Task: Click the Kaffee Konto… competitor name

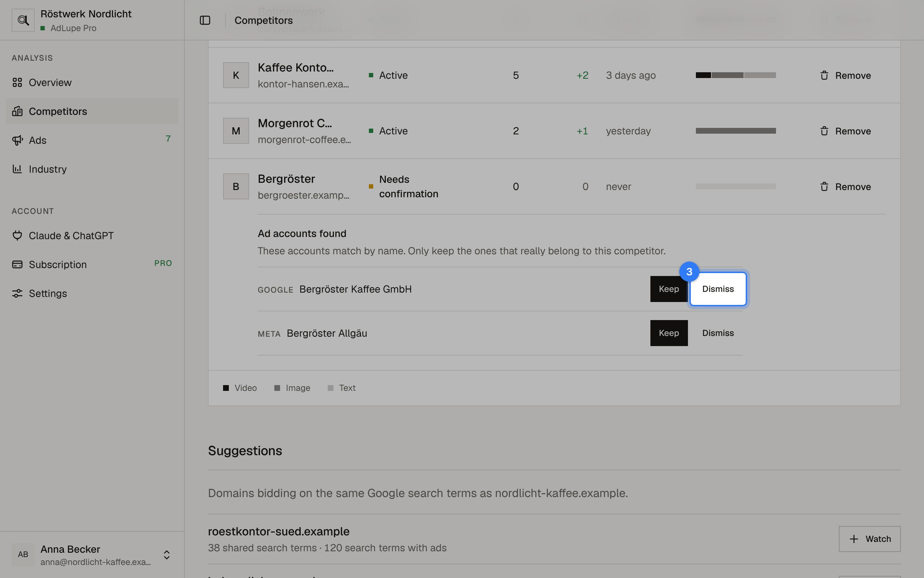Action: [296, 68]
